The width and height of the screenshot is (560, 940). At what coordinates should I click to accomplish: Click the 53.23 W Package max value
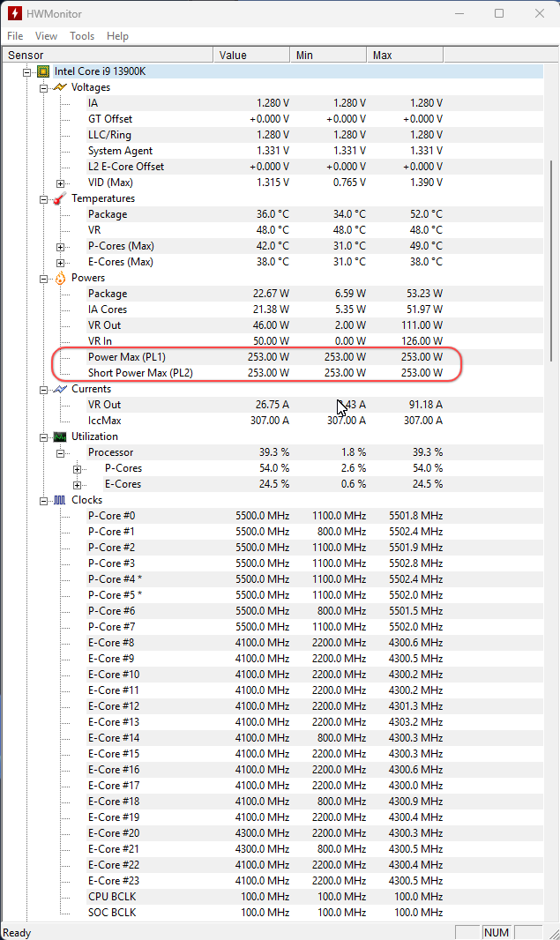pyautogui.click(x=424, y=294)
